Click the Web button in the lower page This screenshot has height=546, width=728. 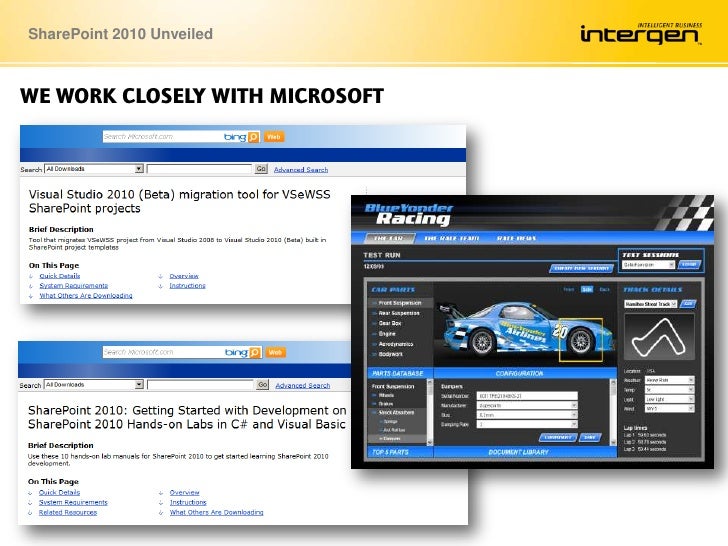275,352
